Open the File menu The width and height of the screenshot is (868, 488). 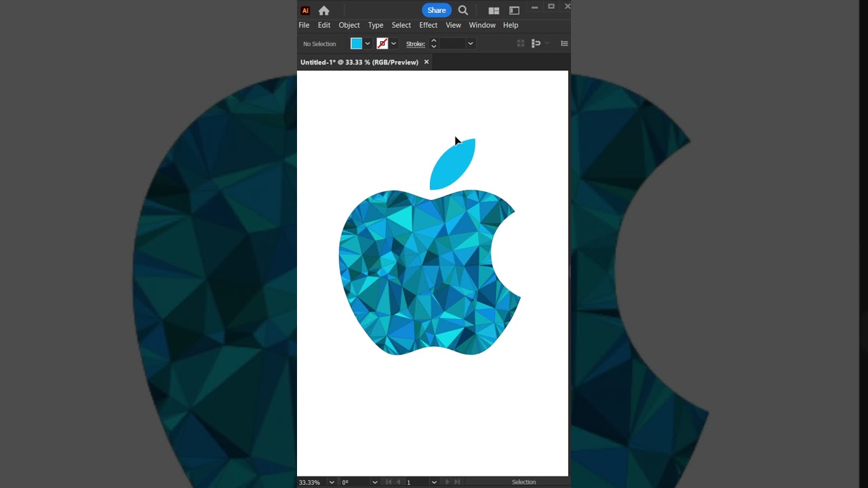click(x=304, y=25)
